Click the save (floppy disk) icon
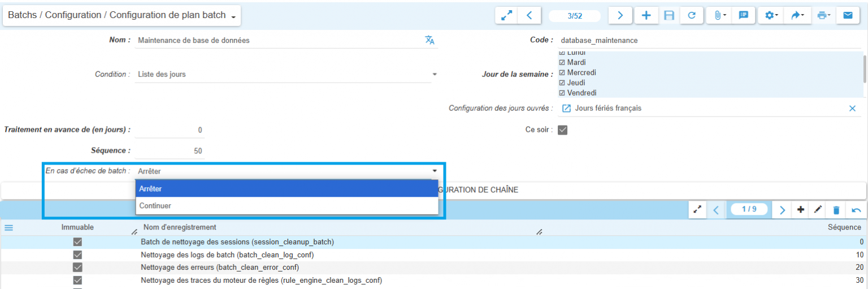The image size is (868, 289). tap(669, 16)
